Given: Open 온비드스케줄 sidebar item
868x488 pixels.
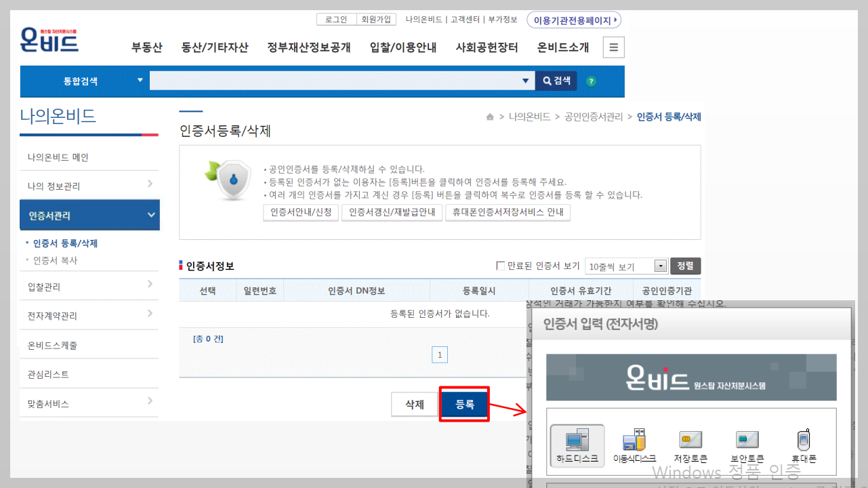Looking at the screenshot, I should click(89, 345).
